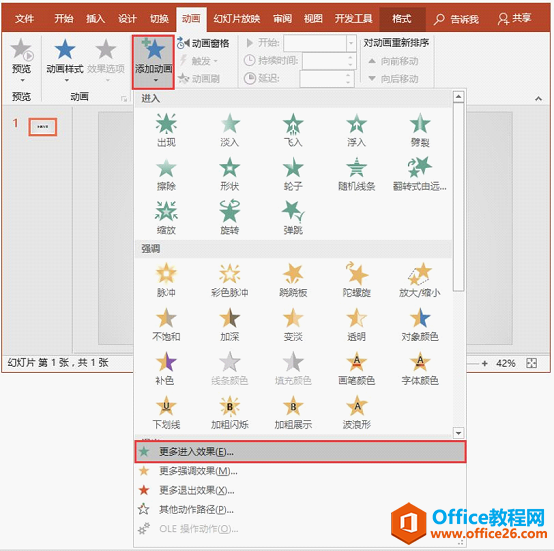Click the fit slide to window icon

pyautogui.click(x=531, y=363)
